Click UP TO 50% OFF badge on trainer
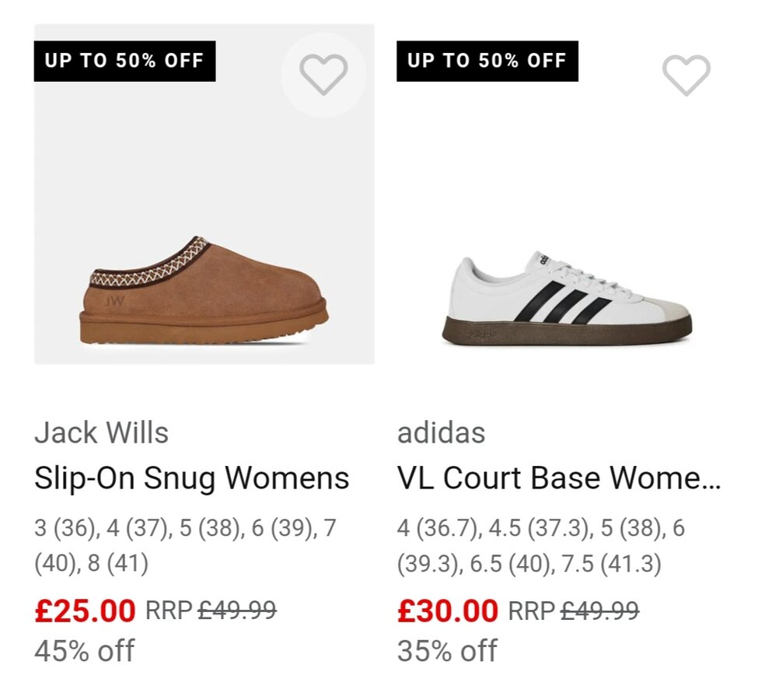Image resolution: width=772 pixels, height=700 pixels. [487, 61]
